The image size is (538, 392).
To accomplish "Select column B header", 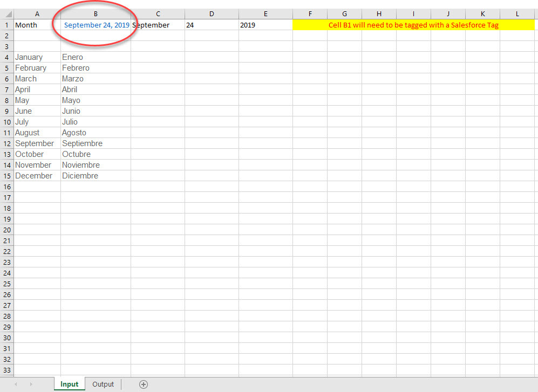I will (x=96, y=14).
